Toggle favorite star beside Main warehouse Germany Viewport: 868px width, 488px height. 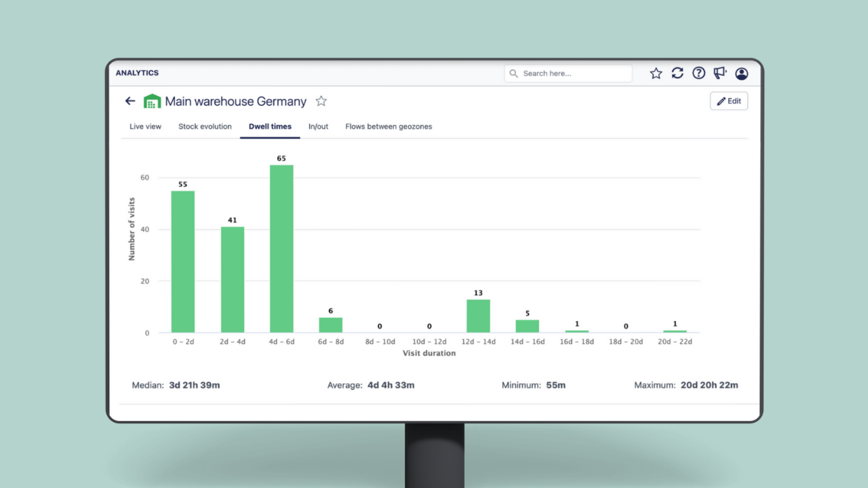coord(321,101)
